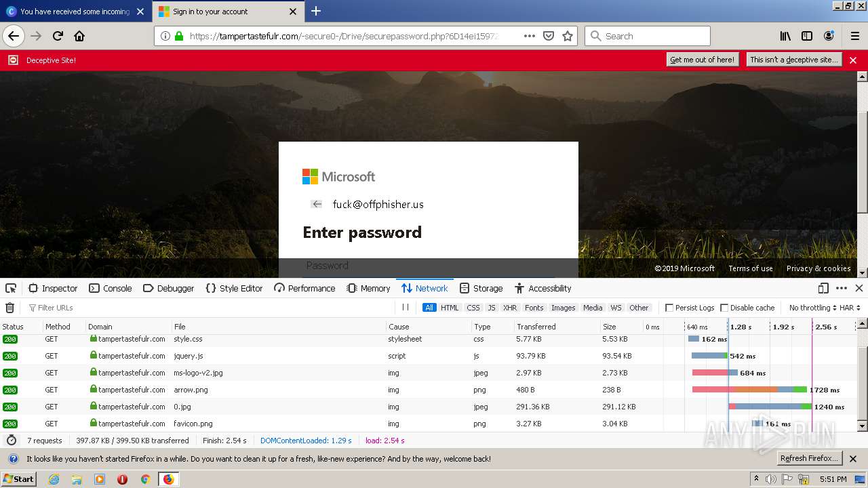Filter network requests by CSS
The width and height of the screenshot is (868, 488).
click(x=473, y=308)
